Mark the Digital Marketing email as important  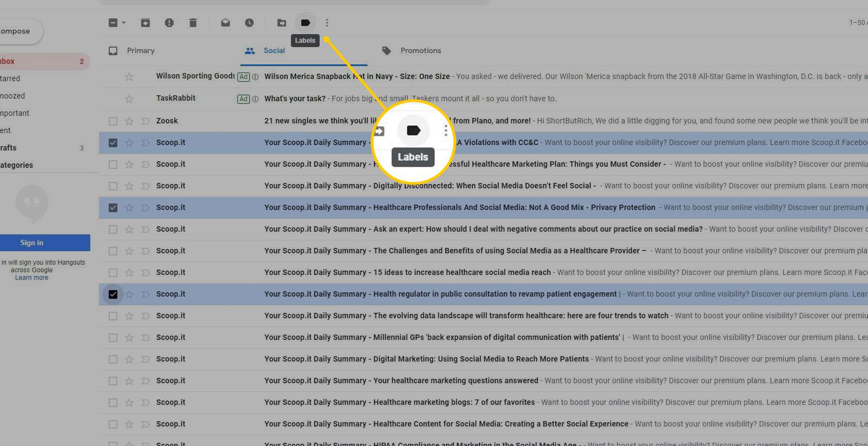tap(145, 359)
